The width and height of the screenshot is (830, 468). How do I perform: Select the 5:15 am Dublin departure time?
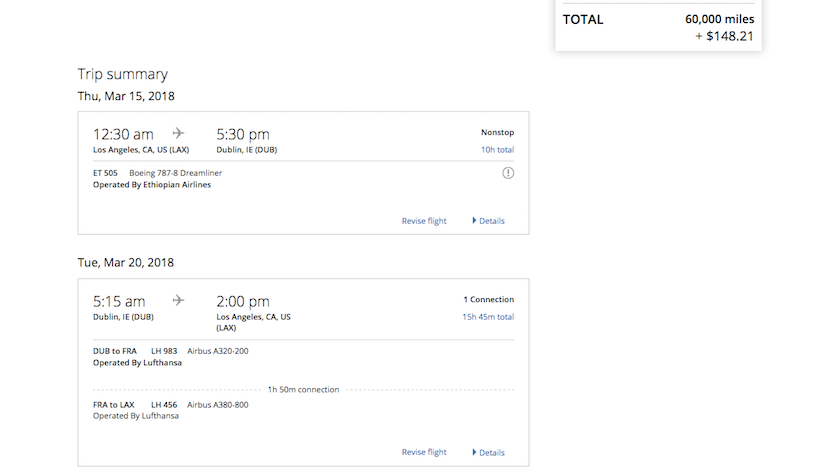[x=119, y=301]
